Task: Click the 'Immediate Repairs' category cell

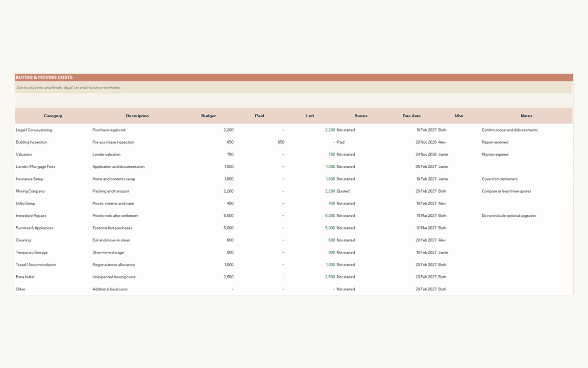Action: point(31,216)
